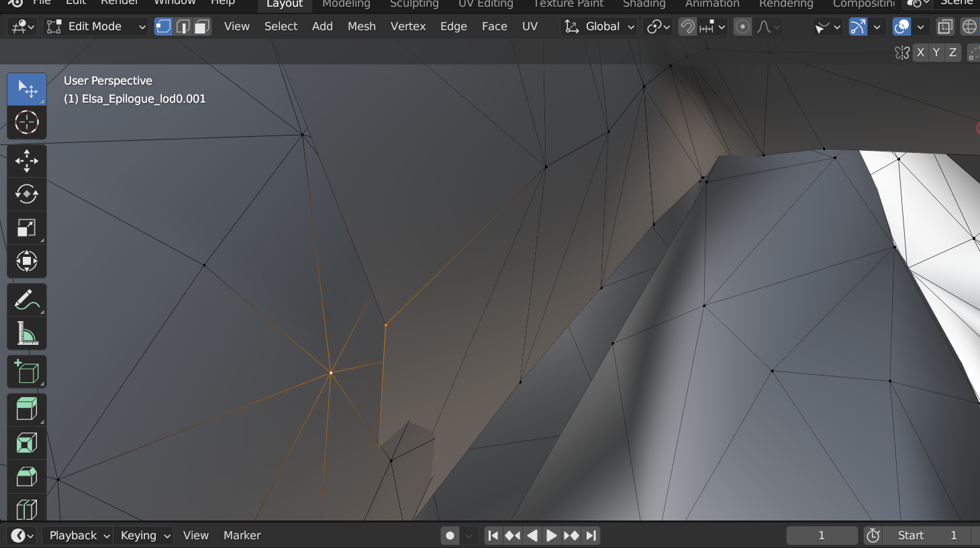Screen dimensions: 980x548
Task: Open the timeline Marker menu
Action: (x=242, y=535)
